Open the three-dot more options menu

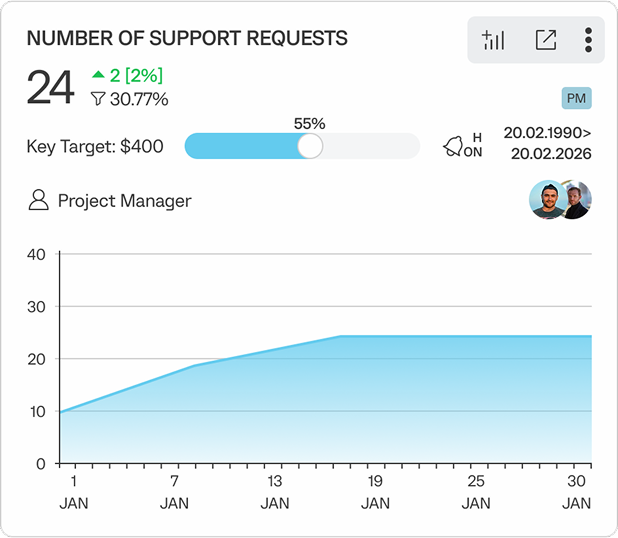(588, 40)
